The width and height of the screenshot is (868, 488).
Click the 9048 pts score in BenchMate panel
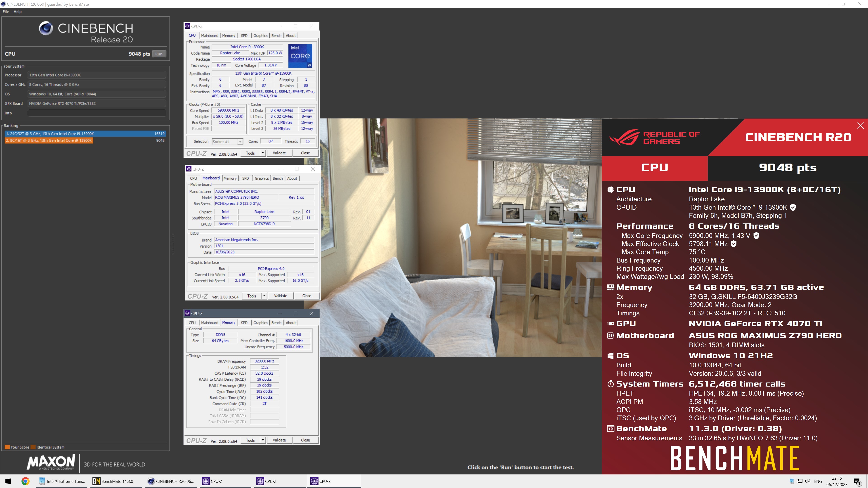point(788,168)
